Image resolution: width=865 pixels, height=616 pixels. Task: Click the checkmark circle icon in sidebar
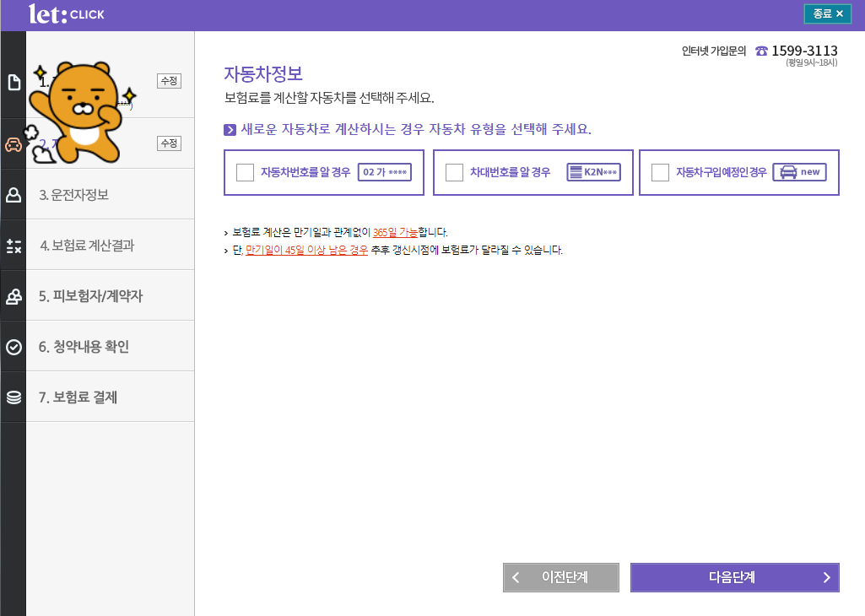point(14,347)
